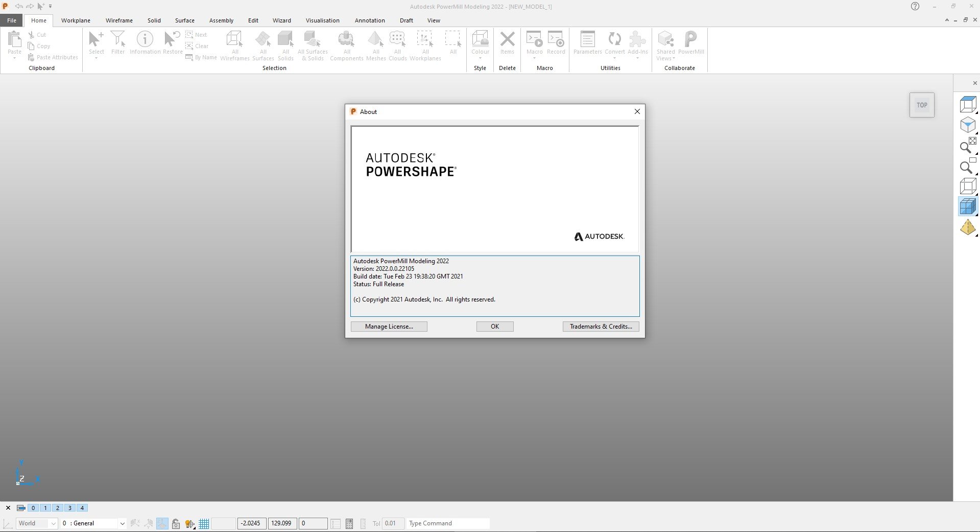
Task: Select All Wireframes icon
Action: pyautogui.click(x=235, y=39)
